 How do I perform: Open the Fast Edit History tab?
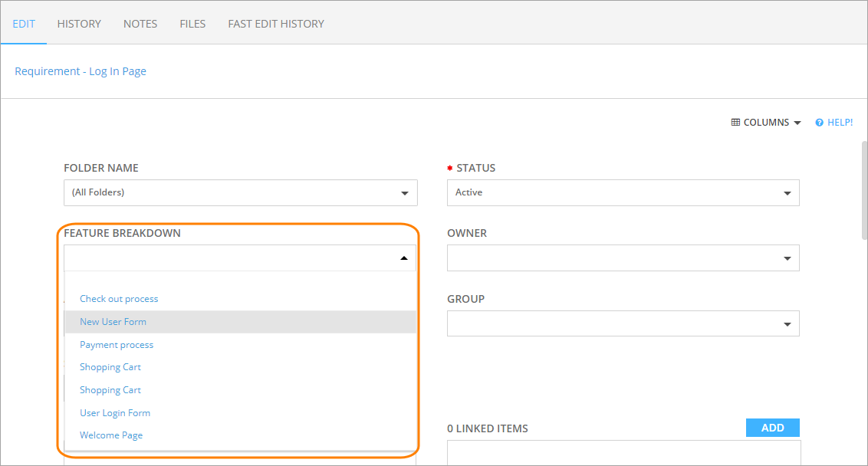coord(276,24)
